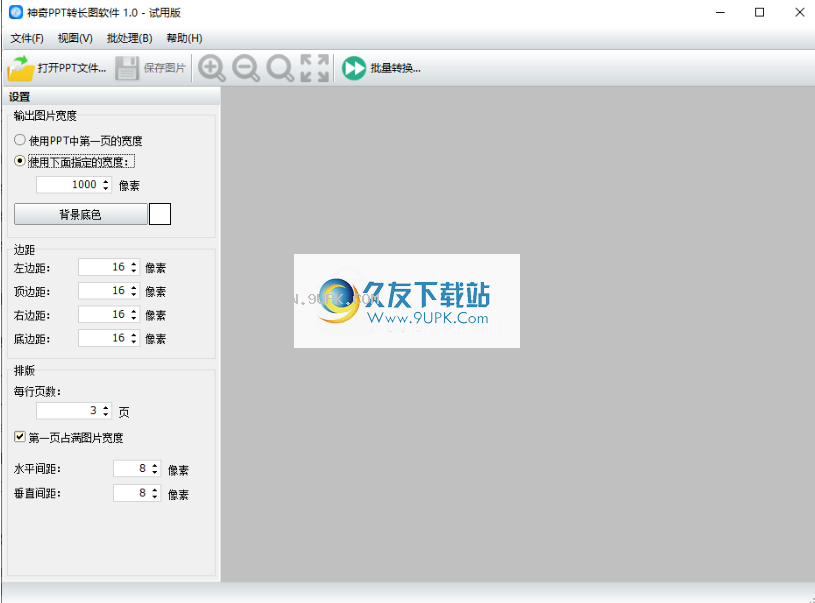
Task: Click the save image floppy icon
Action: click(x=126, y=68)
